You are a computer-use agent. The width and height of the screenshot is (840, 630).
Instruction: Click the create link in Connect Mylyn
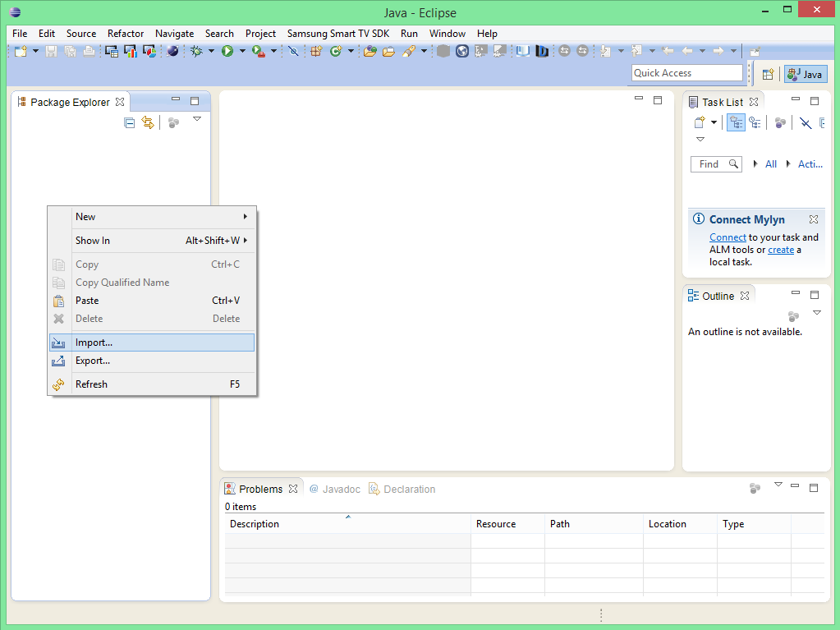(781, 250)
